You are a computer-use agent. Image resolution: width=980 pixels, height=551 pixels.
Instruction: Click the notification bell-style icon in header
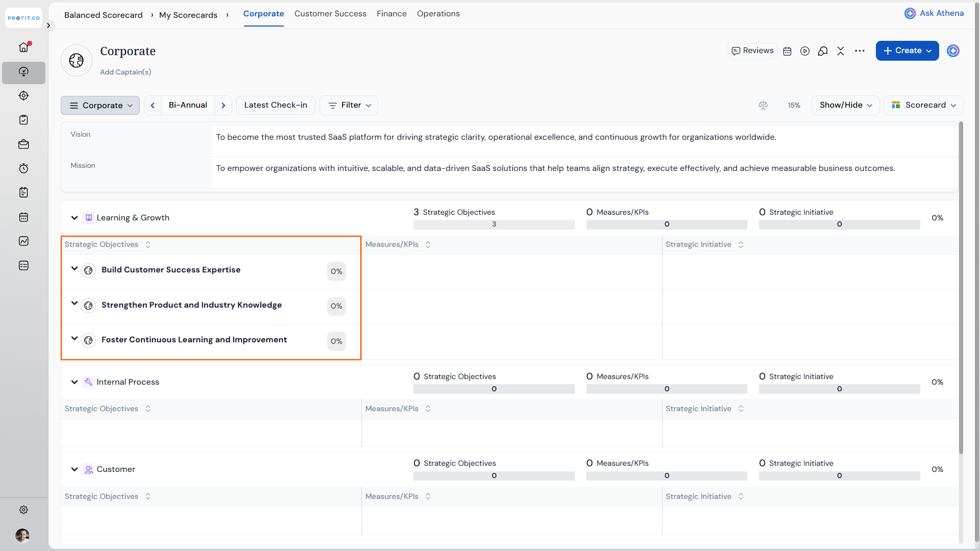pos(823,51)
